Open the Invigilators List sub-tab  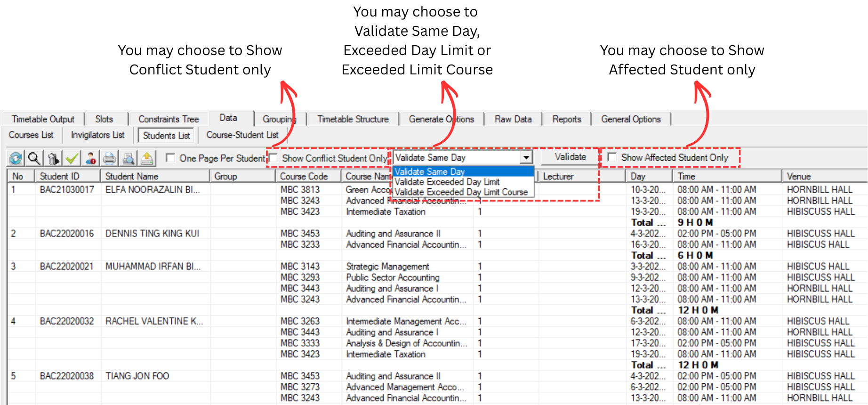pyautogui.click(x=97, y=135)
